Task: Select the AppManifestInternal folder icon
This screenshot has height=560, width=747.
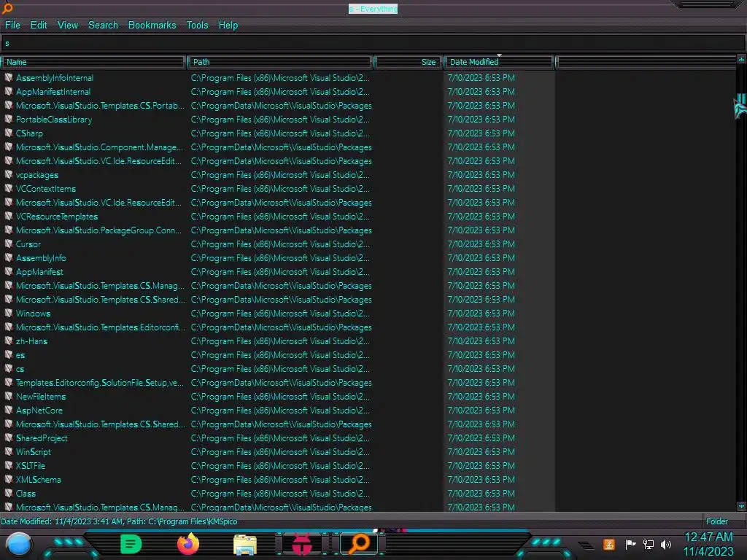Action: click(x=9, y=91)
